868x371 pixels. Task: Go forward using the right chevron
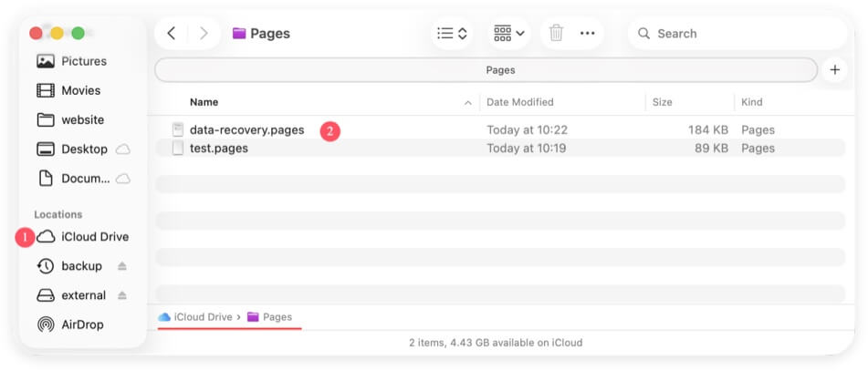pyautogui.click(x=204, y=33)
